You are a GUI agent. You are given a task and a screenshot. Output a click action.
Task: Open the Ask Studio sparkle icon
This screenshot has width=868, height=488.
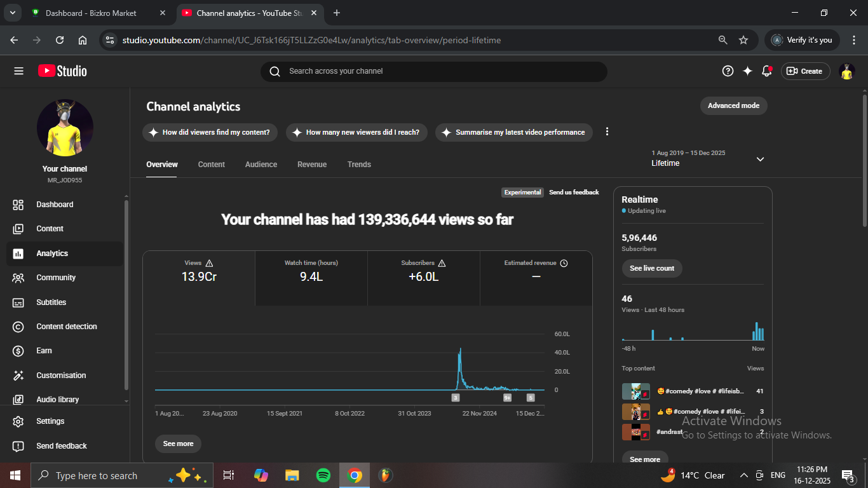click(x=747, y=71)
